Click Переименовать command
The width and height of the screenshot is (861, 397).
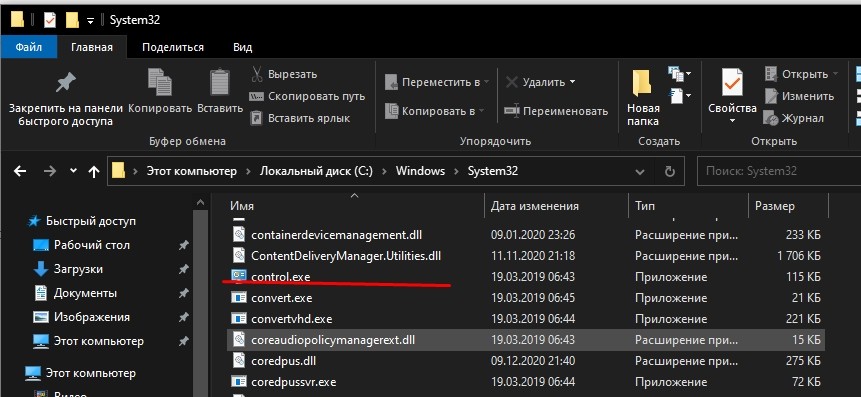pos(556,111)
